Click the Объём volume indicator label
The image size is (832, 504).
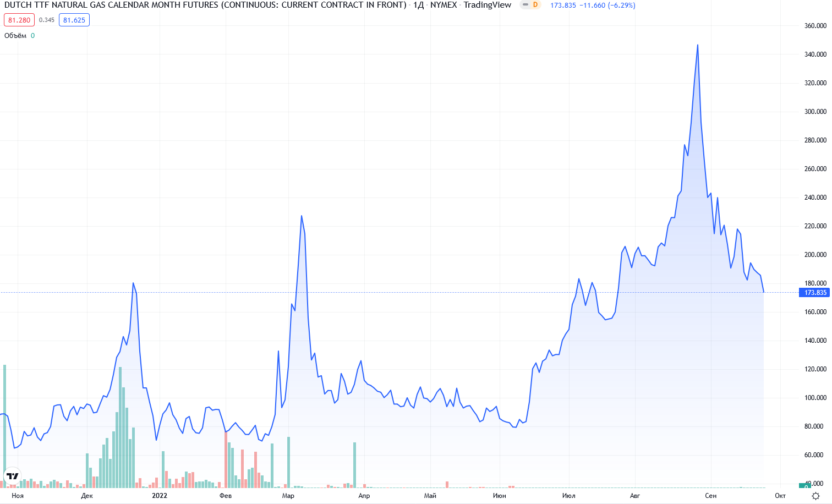click(15, 36)
